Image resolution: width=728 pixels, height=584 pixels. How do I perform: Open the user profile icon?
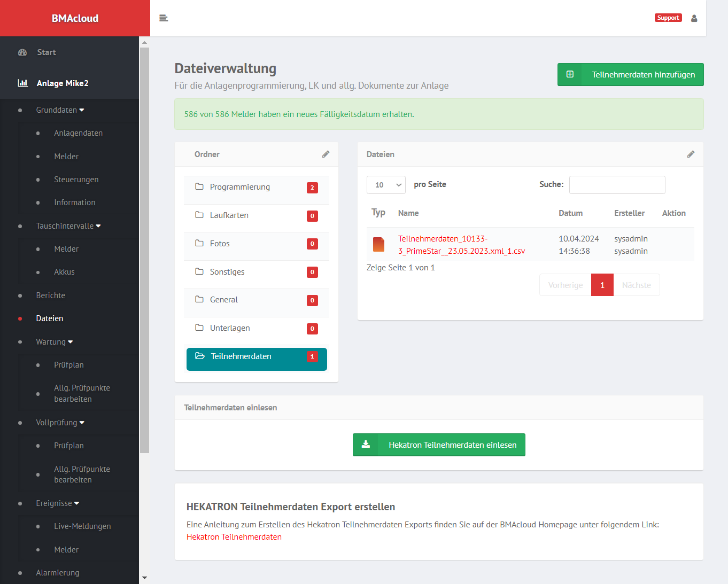(x=694, y=18)
